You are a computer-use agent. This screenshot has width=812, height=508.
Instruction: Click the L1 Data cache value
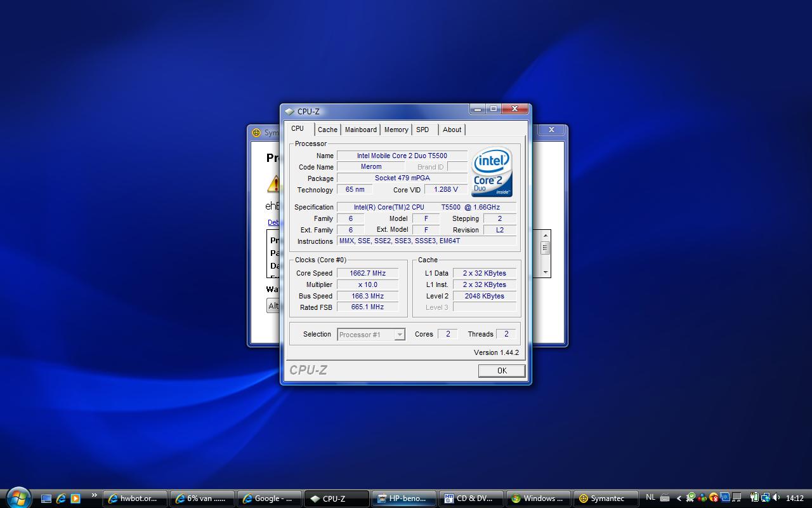(484, 273)
